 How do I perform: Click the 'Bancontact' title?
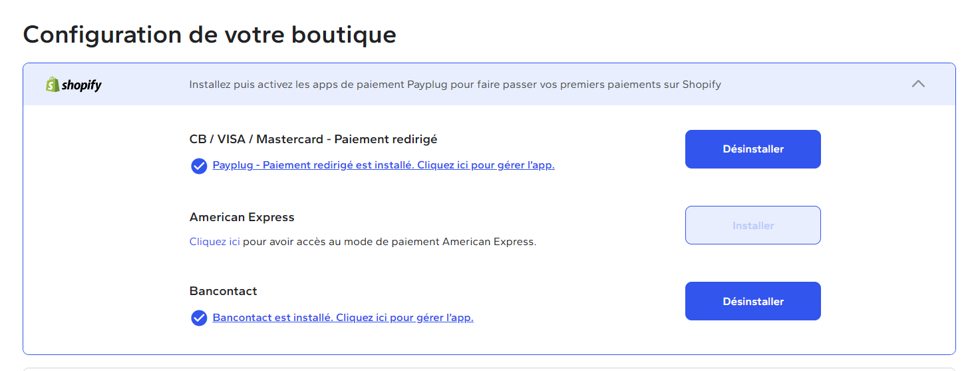tap(224, 291)
